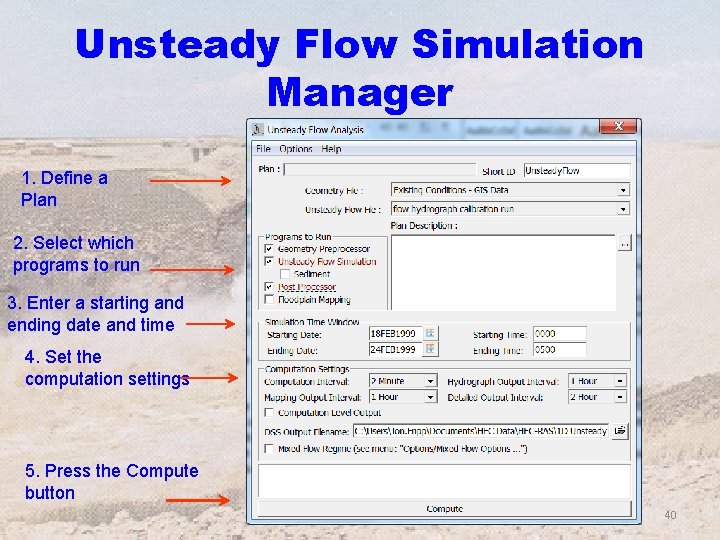This screenshot has width=720, height=540.
Task: Click inside the Plan Description text area
Action: pos(503,273)
